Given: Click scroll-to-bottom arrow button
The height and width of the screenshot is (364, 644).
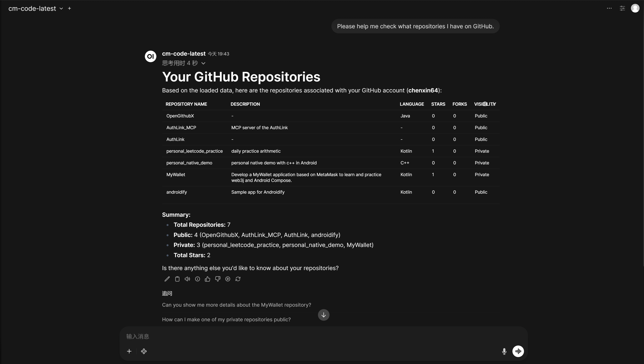Looking at the screenshot, I should pos(324,315).
